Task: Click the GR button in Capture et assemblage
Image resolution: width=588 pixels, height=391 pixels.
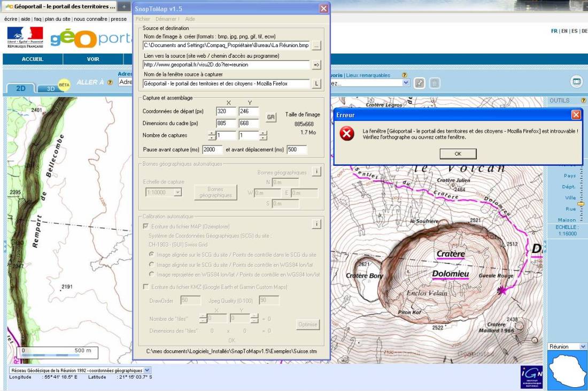Action: tap(271, 117)
